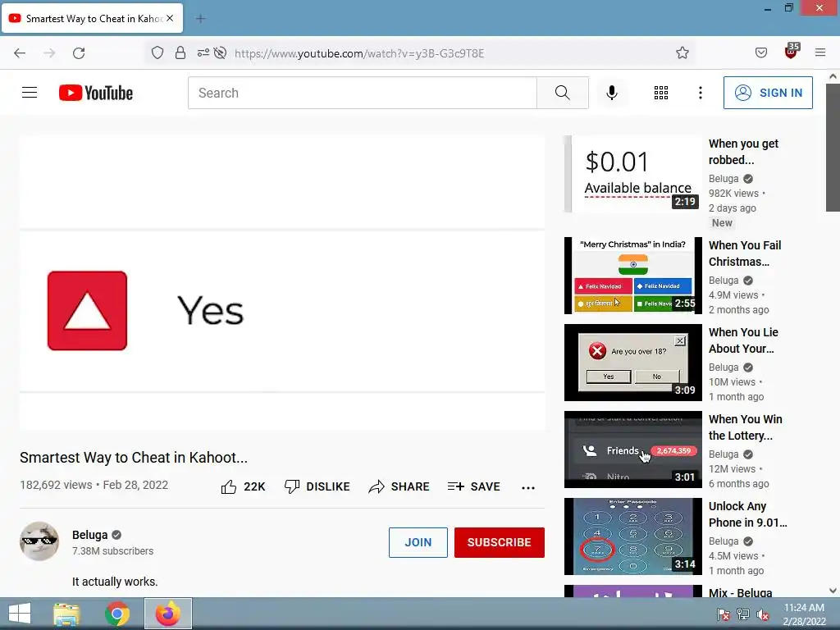The image size is (840, 630).
Task: Open the YouTube guide hamburger menu
Action: (x=30, y=93)
